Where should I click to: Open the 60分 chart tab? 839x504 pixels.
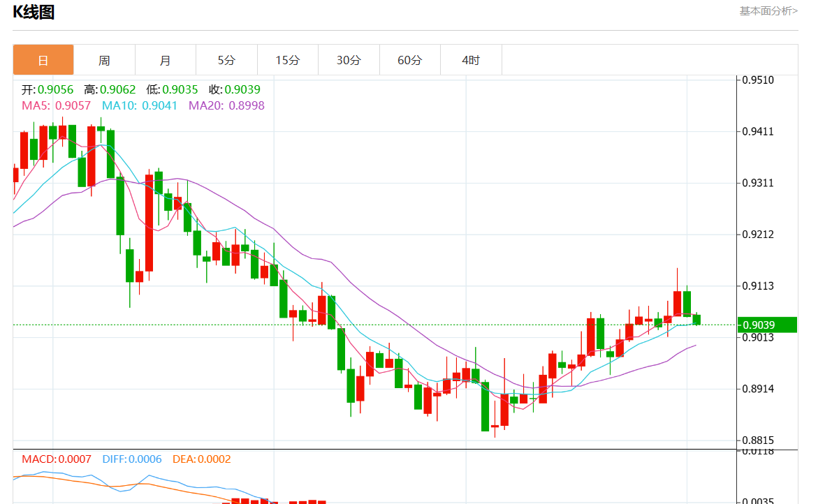click(x=410, y=60)
